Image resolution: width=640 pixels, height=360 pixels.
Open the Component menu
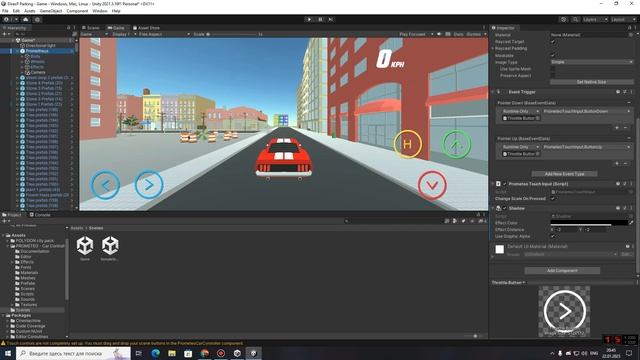[77, 11]
